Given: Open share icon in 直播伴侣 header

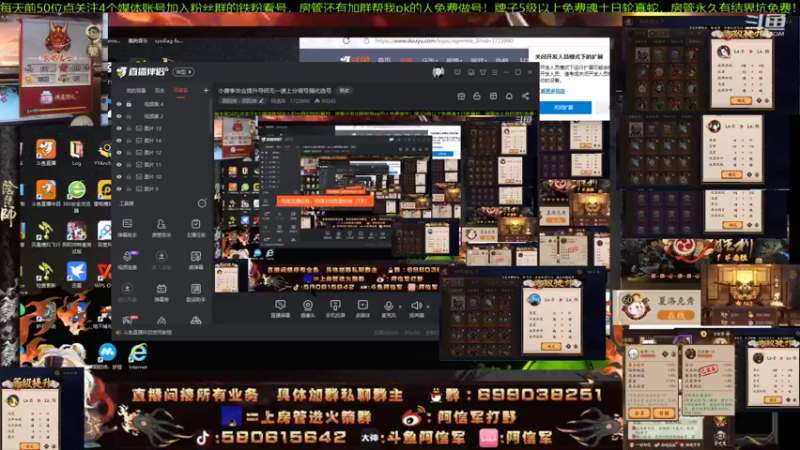Looking at the screenshot, I should point(525,96).
